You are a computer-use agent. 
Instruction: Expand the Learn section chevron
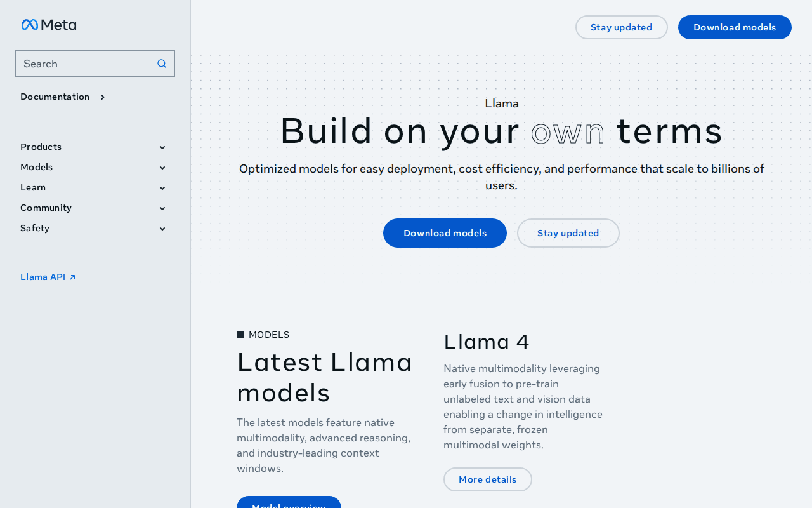click(x=162, y=188)
